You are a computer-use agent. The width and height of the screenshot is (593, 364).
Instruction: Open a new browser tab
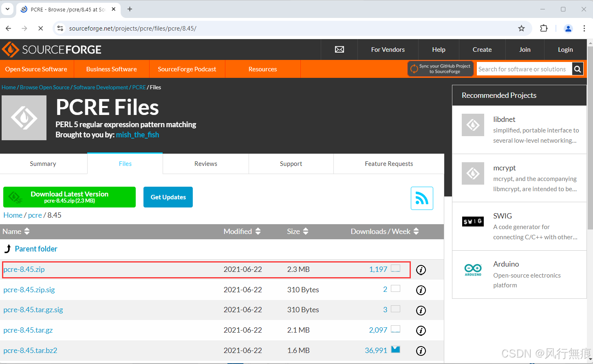click(x=130, y=9)
